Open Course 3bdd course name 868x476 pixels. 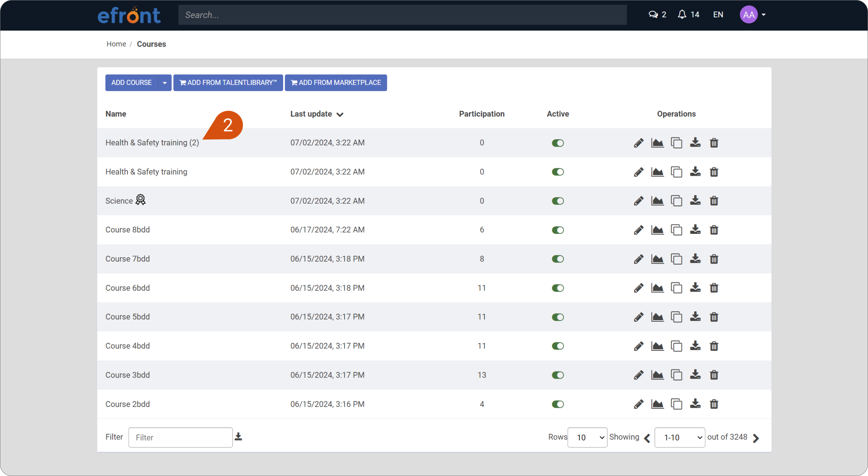[127, 375]
